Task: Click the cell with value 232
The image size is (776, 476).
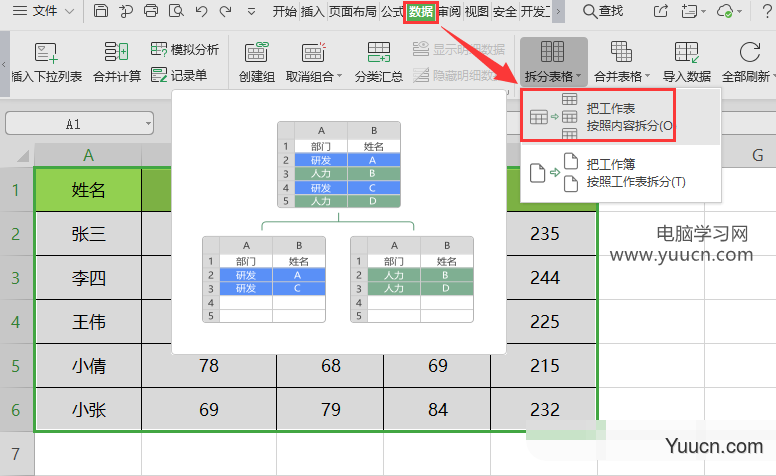Action: tap(544, 410)
